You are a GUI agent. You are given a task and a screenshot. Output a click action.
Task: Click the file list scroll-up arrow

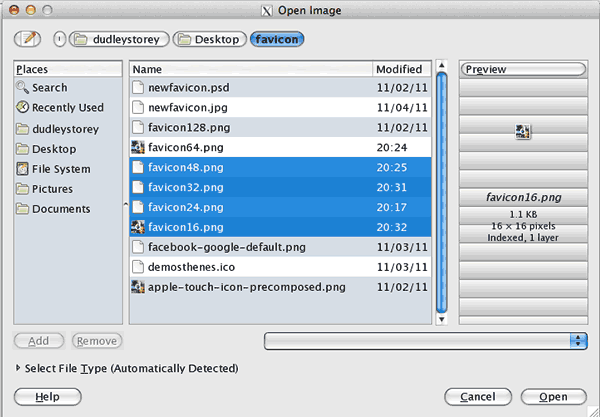coord(442,65)
